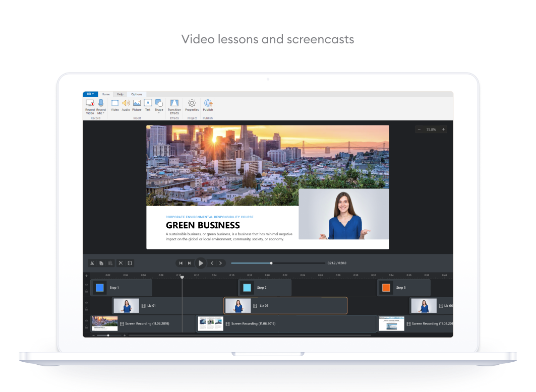Select the city skyline image on canvas
Screen dimensions: 536x392
point(268,165)
